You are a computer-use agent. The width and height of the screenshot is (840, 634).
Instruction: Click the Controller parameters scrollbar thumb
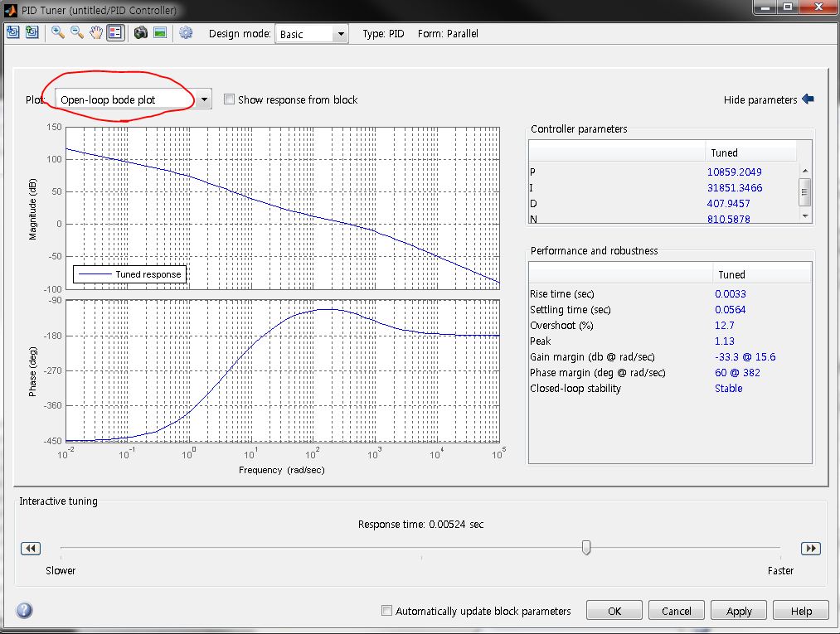coord(804,192)
